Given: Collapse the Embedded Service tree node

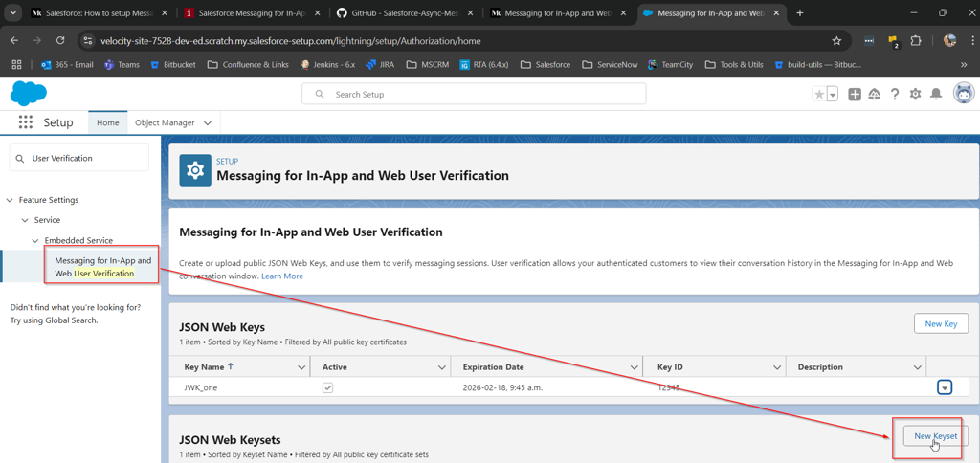Looking at the screenshot, I should [x=36, y=240].
